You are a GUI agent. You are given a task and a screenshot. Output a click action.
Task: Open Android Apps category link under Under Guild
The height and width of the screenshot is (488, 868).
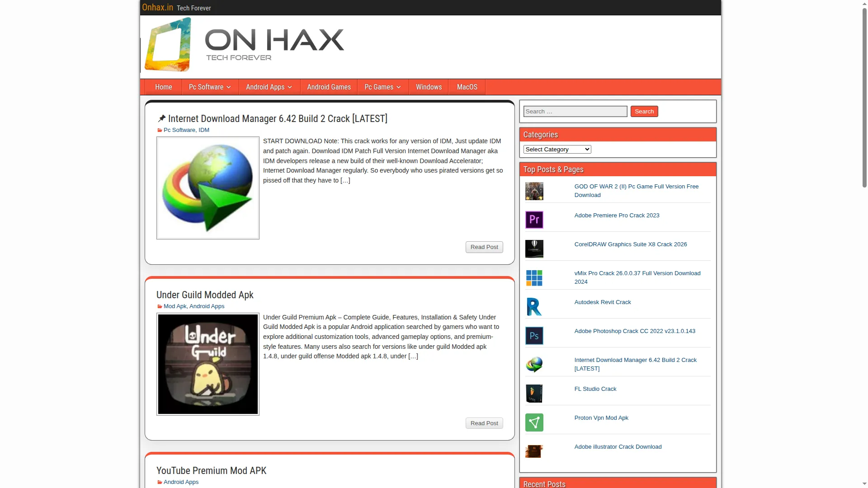[207, 306]
